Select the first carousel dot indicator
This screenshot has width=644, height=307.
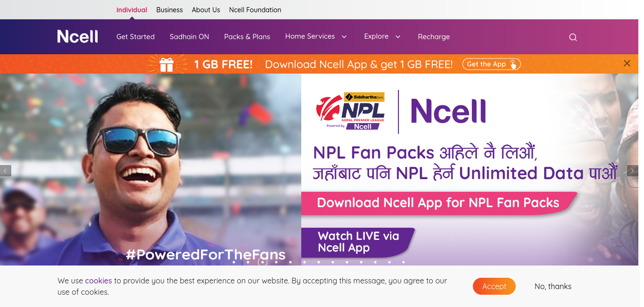[x=234, y=262]
